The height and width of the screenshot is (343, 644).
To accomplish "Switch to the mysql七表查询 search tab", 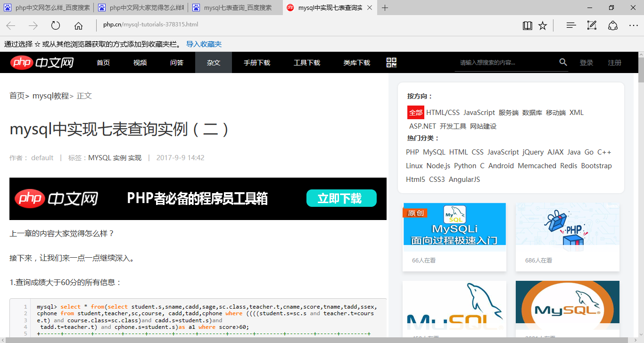I will pyautogui.click(x=235, y=8).
